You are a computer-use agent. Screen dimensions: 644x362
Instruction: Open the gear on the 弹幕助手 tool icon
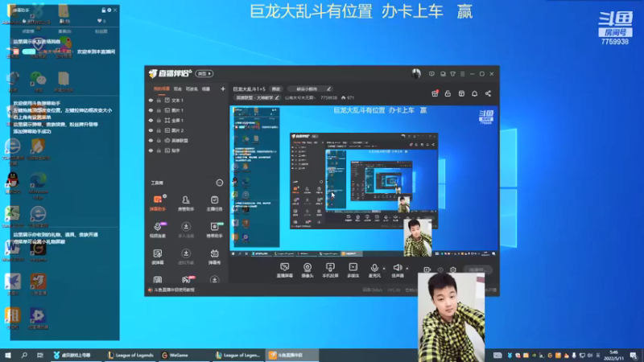pos(165,196)
